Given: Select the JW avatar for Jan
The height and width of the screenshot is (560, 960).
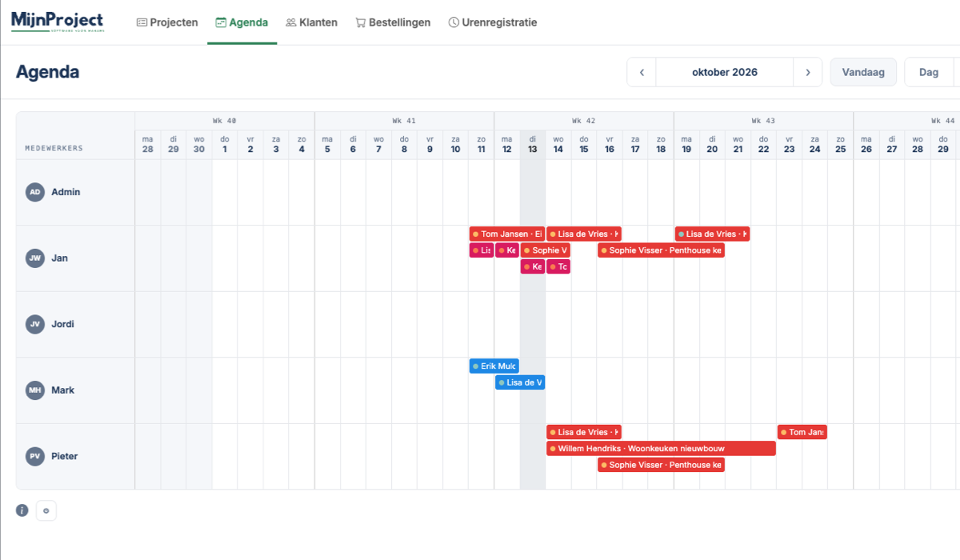Looking at the screenshot, I should 34,258.
